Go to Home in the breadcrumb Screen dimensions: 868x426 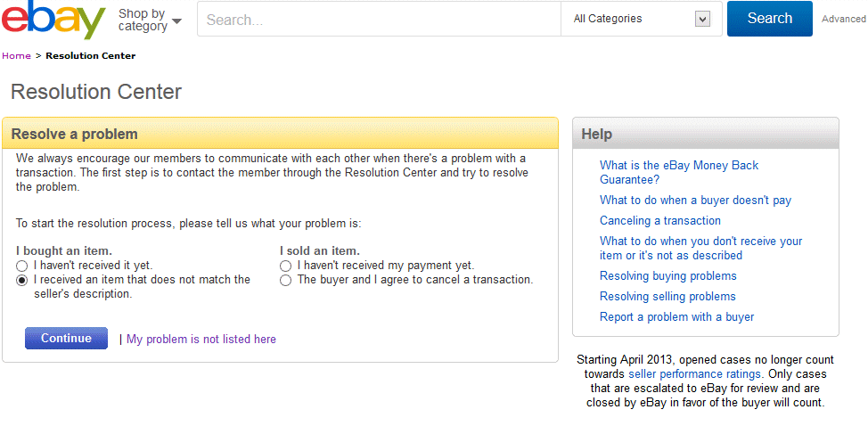point(16,56)
